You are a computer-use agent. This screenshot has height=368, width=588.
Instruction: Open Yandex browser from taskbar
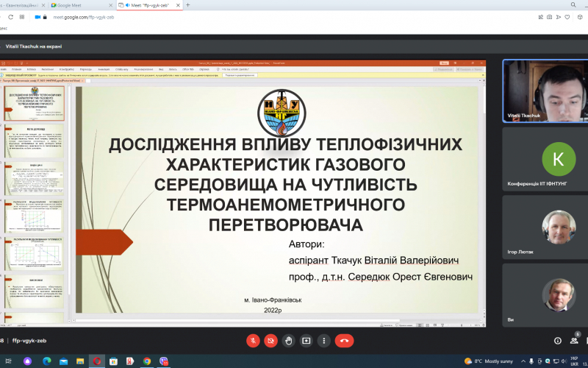(x=130, y=361)
